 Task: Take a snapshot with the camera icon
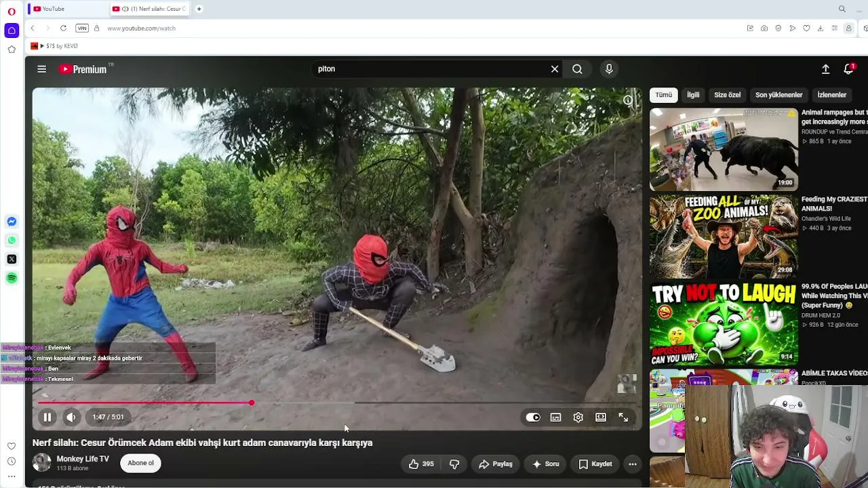tap(764, 28)
